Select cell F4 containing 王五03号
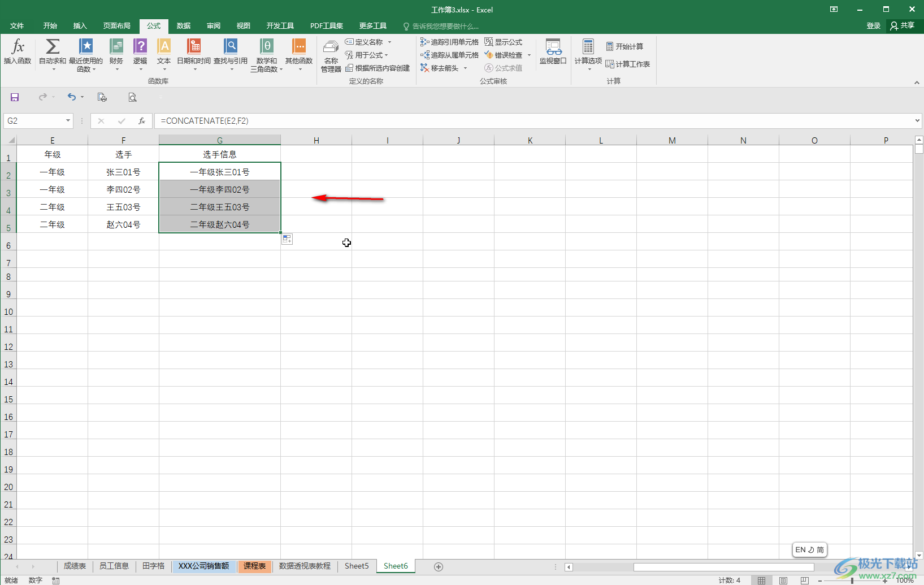The height and width of the screenshot is (585, 924). (x=123, y=207)
